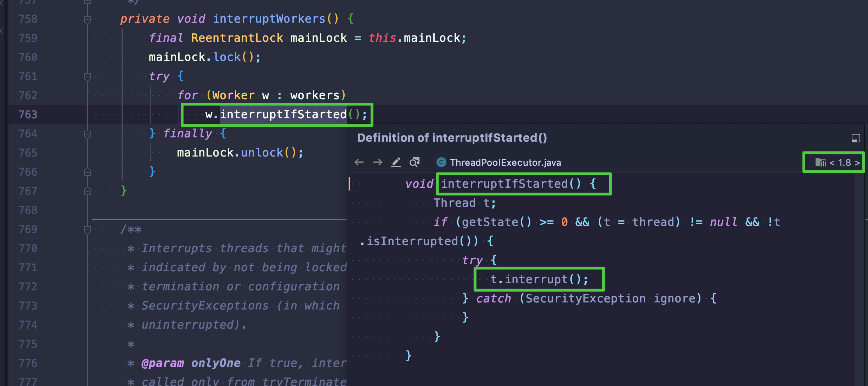Click the Show in Find Tool icon
868x386 pixels.
(415, 163)
